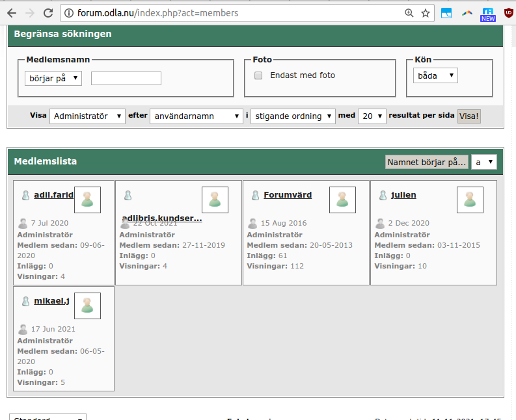Bookmark page using star icon

[426, 13]
